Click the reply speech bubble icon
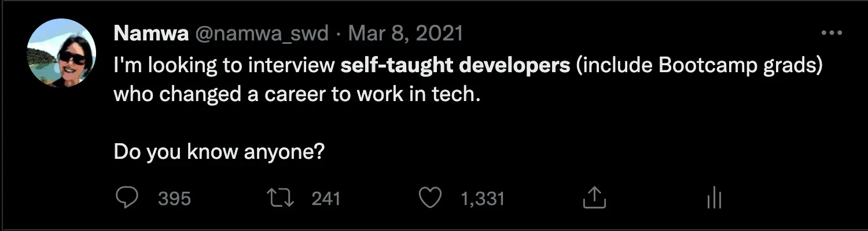 click(x=127, y=199)
